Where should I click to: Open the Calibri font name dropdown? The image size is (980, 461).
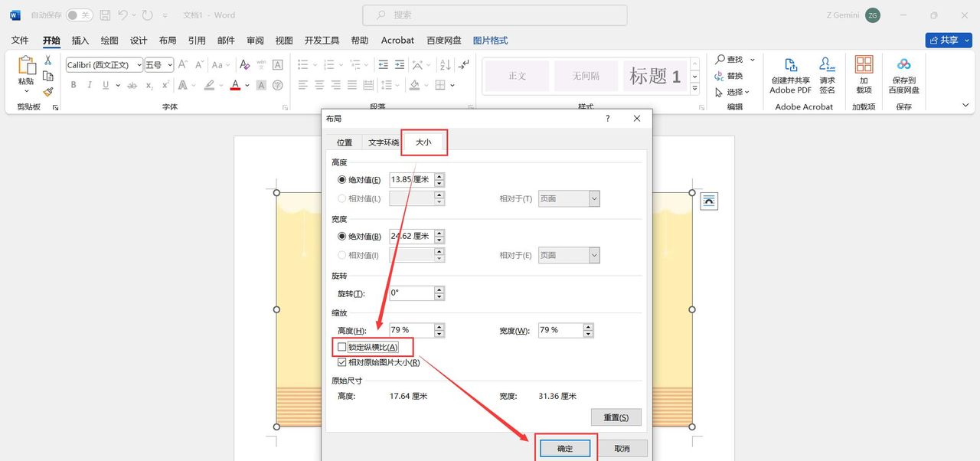(x=138, y=64)
